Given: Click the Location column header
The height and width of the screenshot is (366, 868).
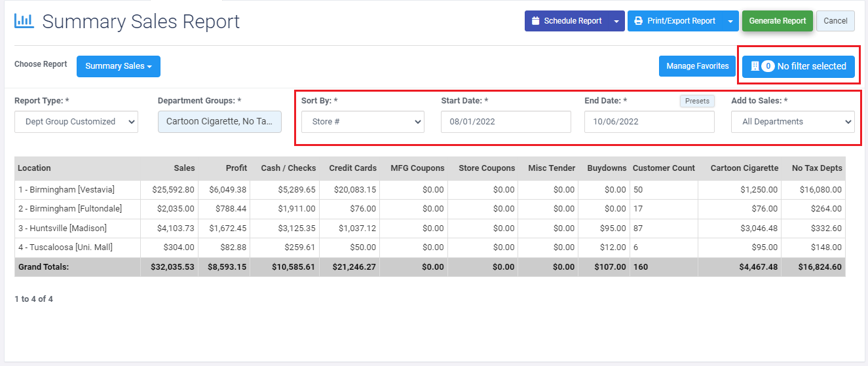Looking at the screenshot, I should tap(77, 168).
